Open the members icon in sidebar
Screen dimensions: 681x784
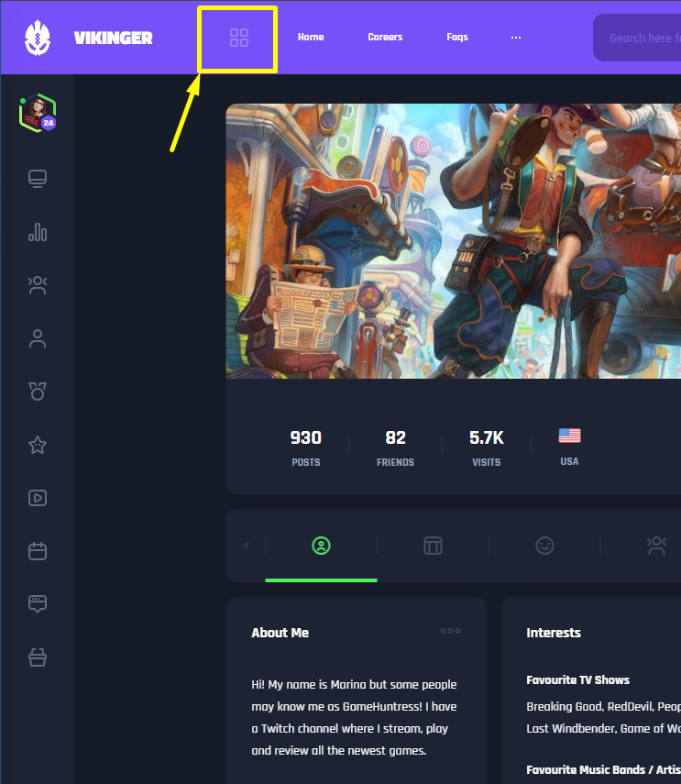tap(38, 338)
